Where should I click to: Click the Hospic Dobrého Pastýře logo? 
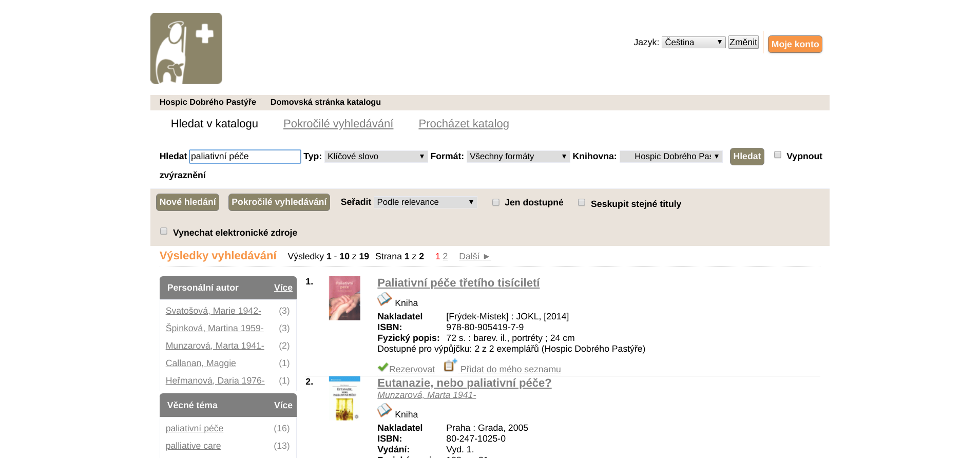186,48
